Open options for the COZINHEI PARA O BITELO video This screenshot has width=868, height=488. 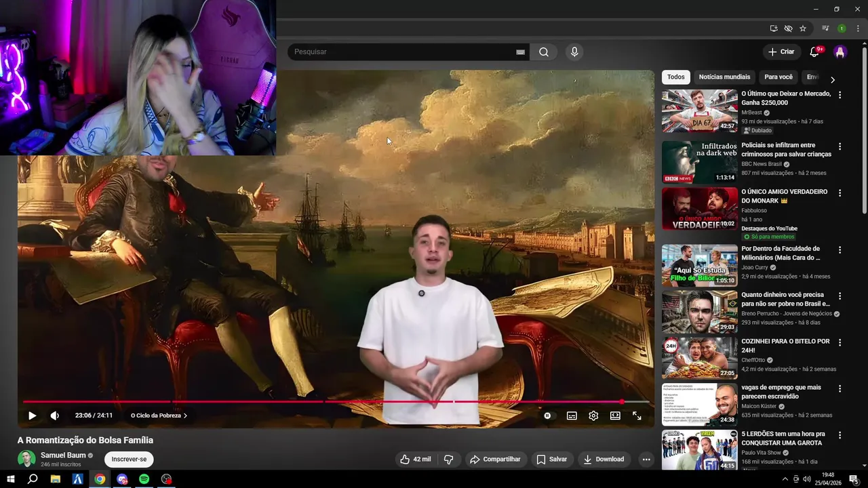tap(840, 342)
